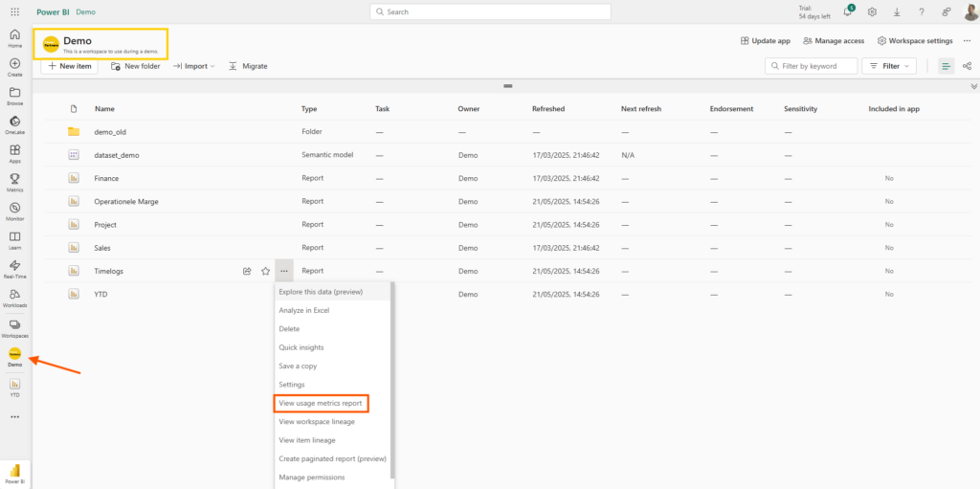Viewport: 980px width, 489px height.
Task: Open the notifications bell
Action: click(848, 11)
